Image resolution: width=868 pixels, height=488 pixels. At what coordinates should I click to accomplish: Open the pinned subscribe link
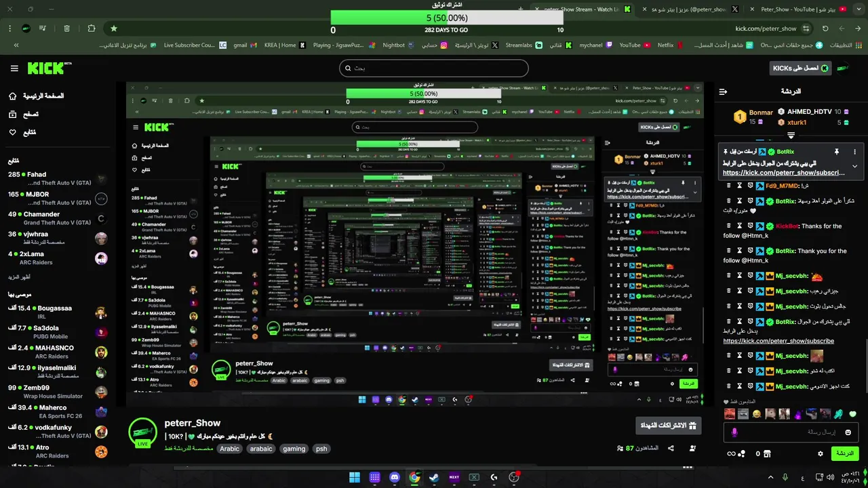coord(784,173)
